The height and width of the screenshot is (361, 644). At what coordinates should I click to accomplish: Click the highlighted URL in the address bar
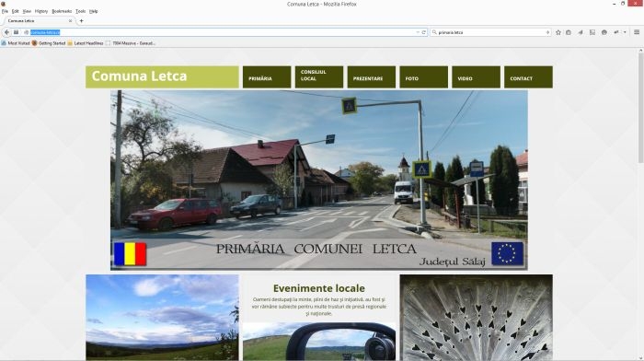[x=45, y=32]
